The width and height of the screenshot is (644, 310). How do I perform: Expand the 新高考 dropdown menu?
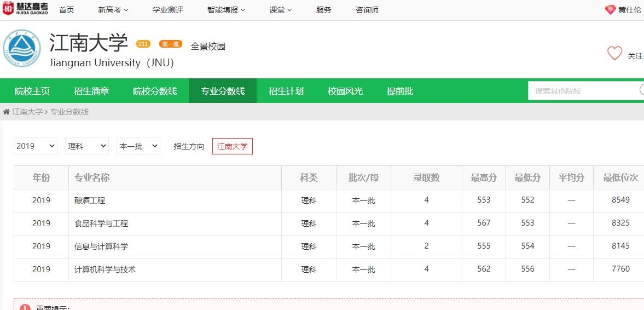coord(113,10)
